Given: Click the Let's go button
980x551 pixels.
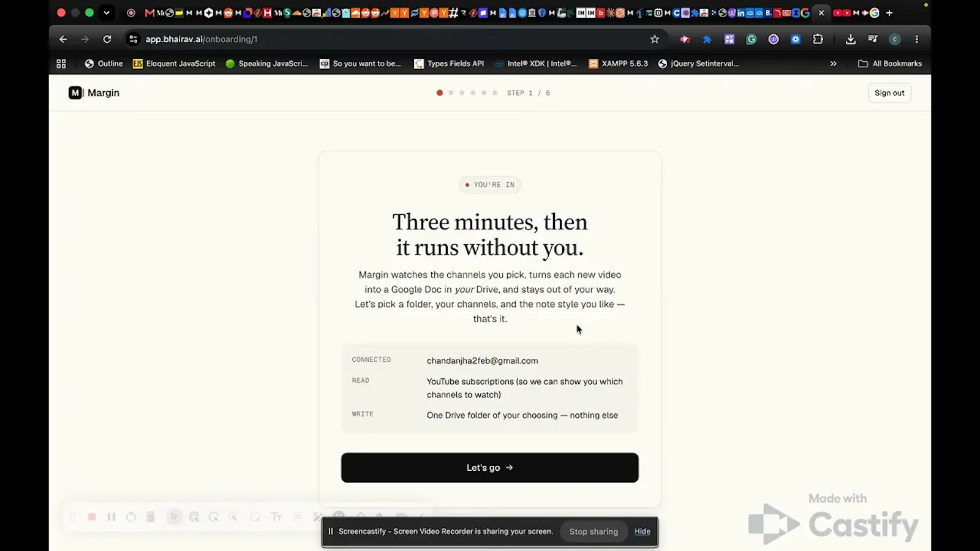Looking at the screenshot, I should pos(490,468).
